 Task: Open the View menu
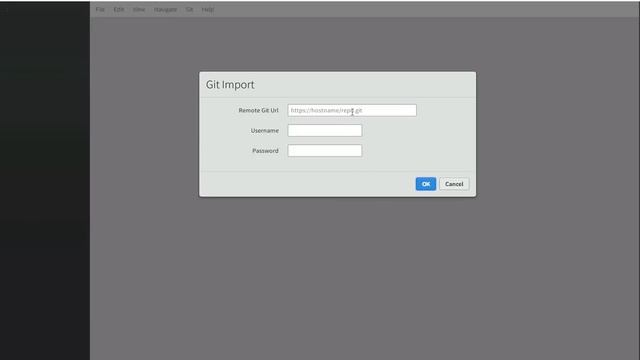139,9
